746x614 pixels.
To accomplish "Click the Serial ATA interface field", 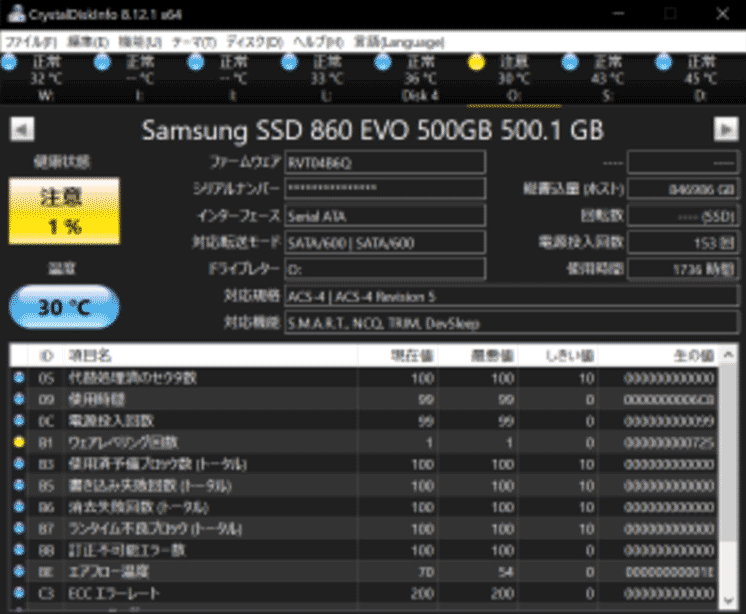I will point(385,216).
